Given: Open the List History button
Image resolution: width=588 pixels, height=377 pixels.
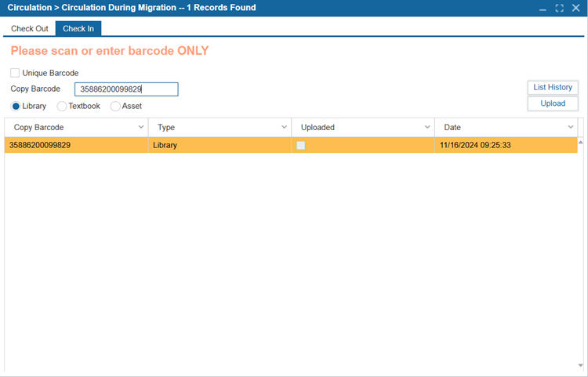Looking at the screenshot, I should [x=553, y=87].
